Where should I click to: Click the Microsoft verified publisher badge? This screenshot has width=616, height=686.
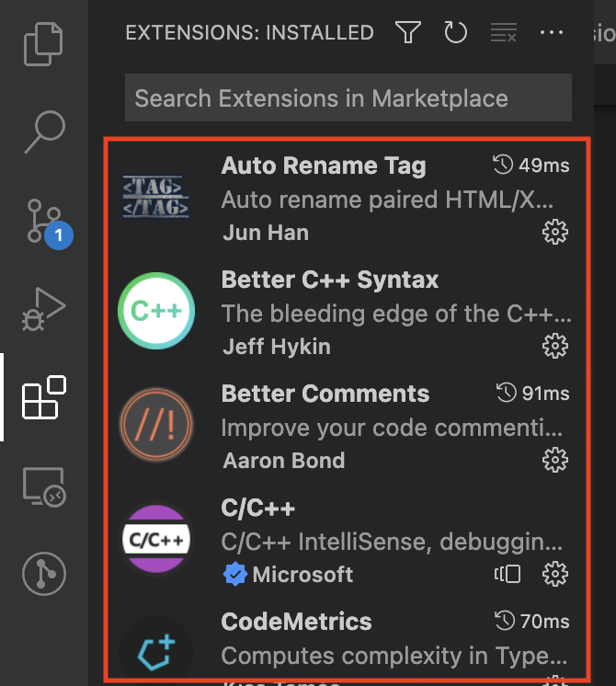[x=235, y=574]
